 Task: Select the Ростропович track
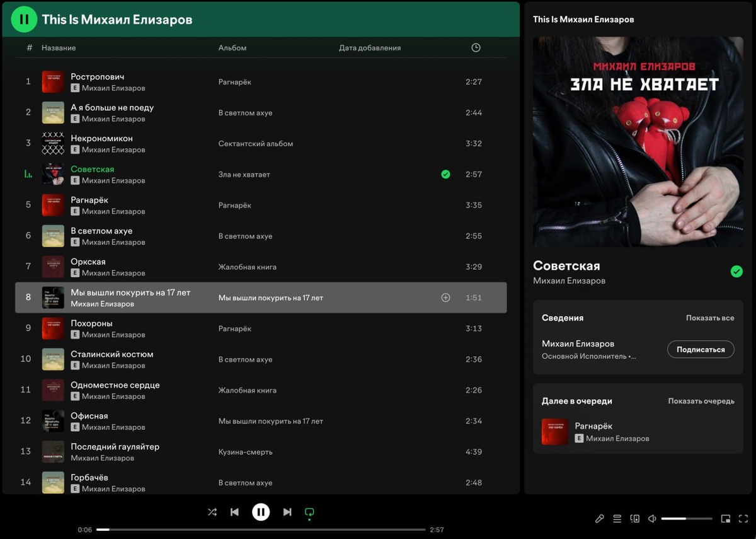tap(97, 76)
